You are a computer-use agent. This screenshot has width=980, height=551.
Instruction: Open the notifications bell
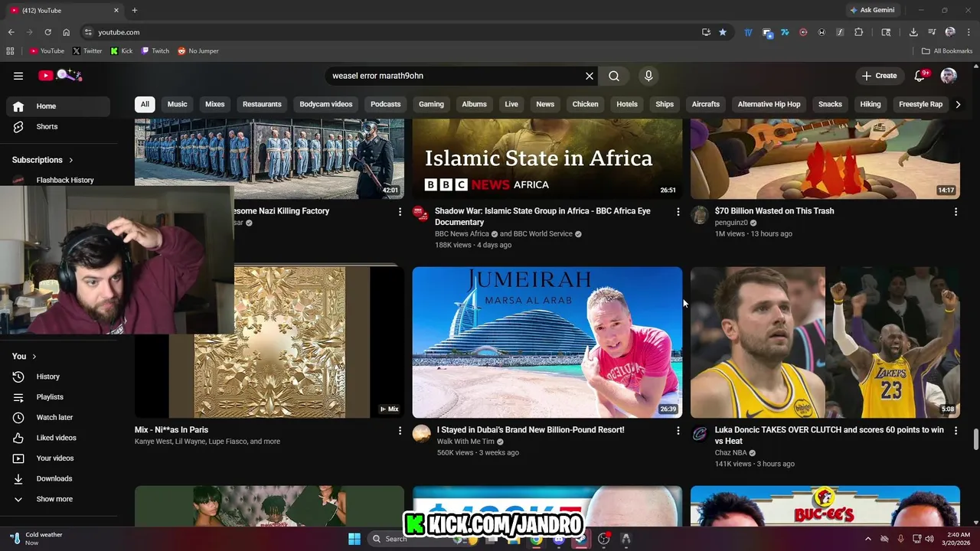[920, 76]
